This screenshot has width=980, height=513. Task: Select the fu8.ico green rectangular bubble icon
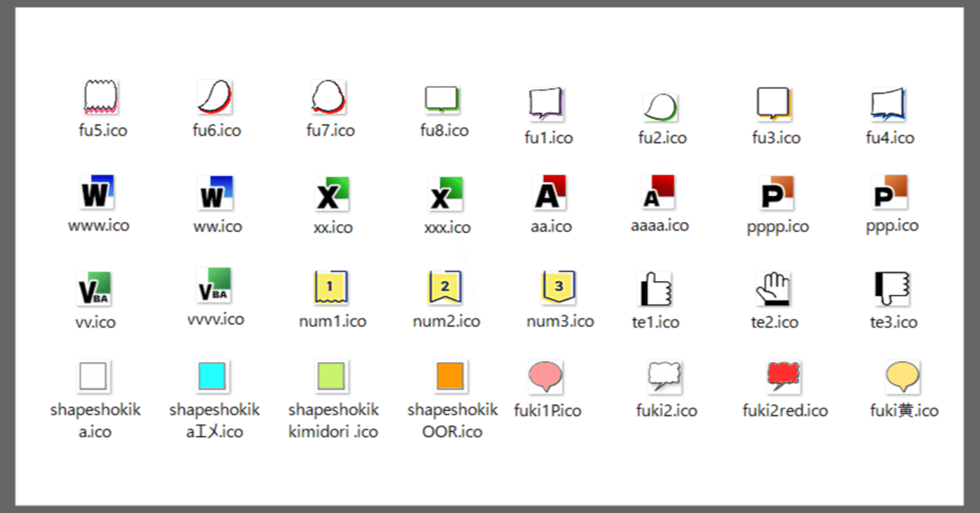coord(443,100)
